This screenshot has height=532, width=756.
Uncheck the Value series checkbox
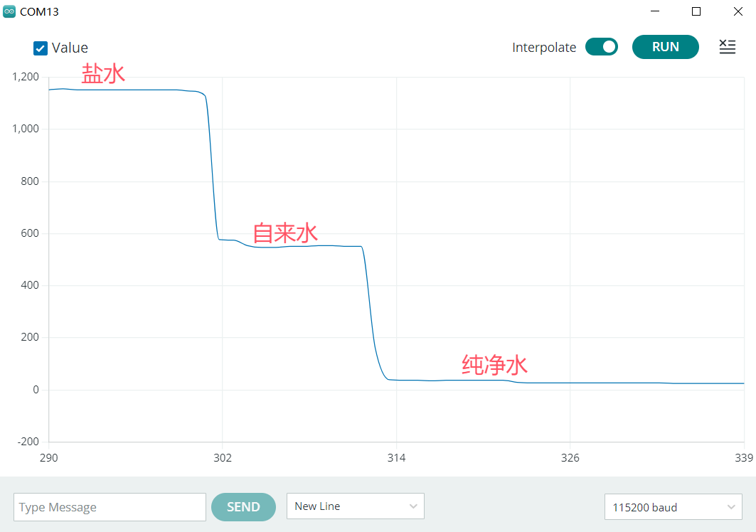(41, 48)
